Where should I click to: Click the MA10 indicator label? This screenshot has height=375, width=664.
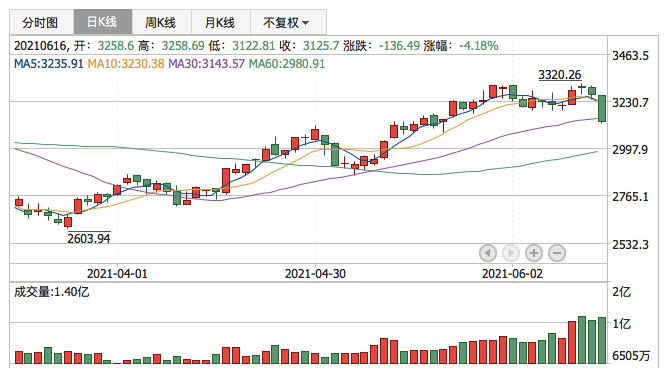pyautogui.click(x=126, y=64)
